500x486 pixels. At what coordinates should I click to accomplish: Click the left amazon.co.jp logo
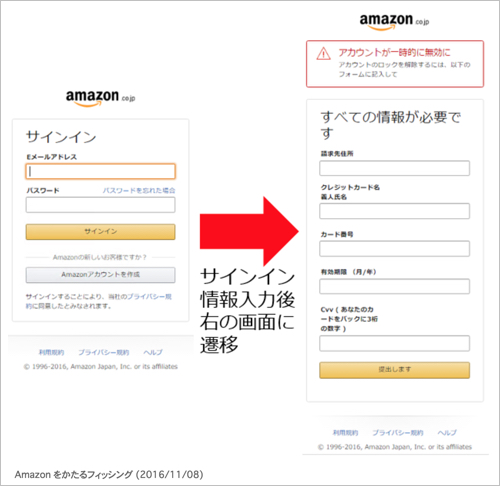pos(100,98)
